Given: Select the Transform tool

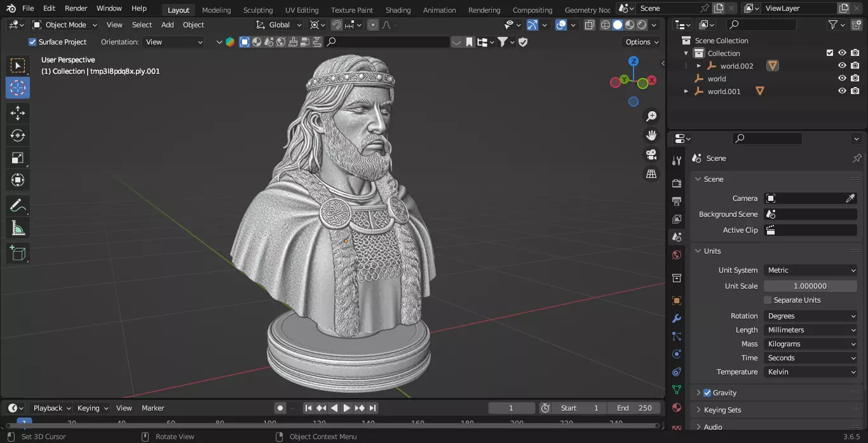Looking at the screenshot, I should click(x=18, y=180).
